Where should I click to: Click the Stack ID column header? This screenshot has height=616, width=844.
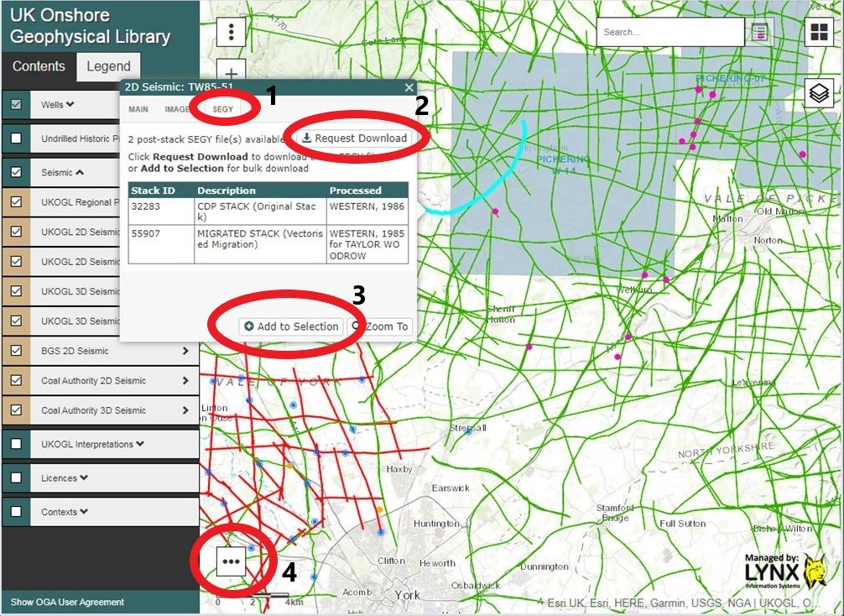pos(161,190)
